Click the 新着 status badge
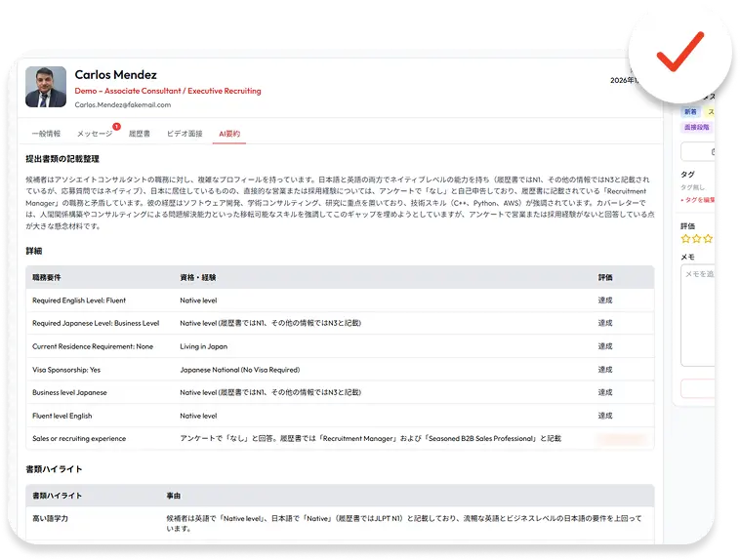The height and width of the screenshot is (560, 740). pos(690,112)
